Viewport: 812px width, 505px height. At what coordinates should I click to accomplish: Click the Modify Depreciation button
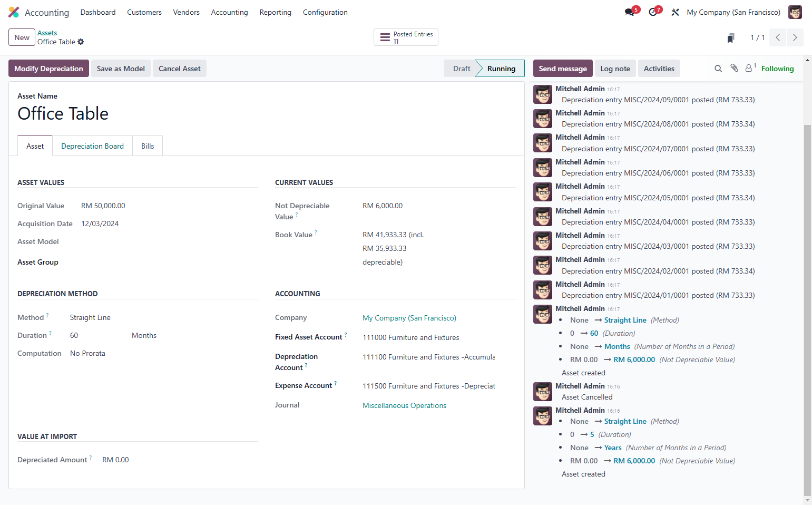(x=48, y=69)
